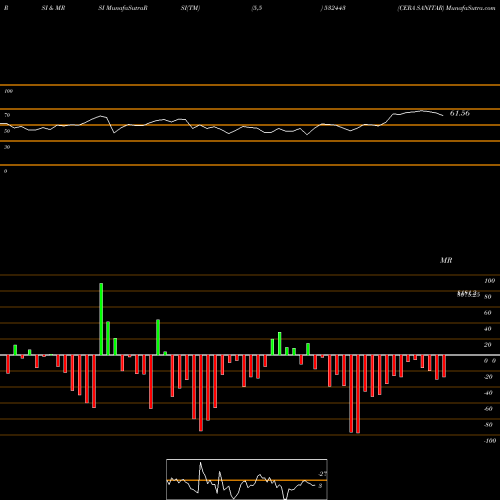The image size is (500, 500).
Task: Click the 'SI & MR' header text
Action: coord(53,8)
